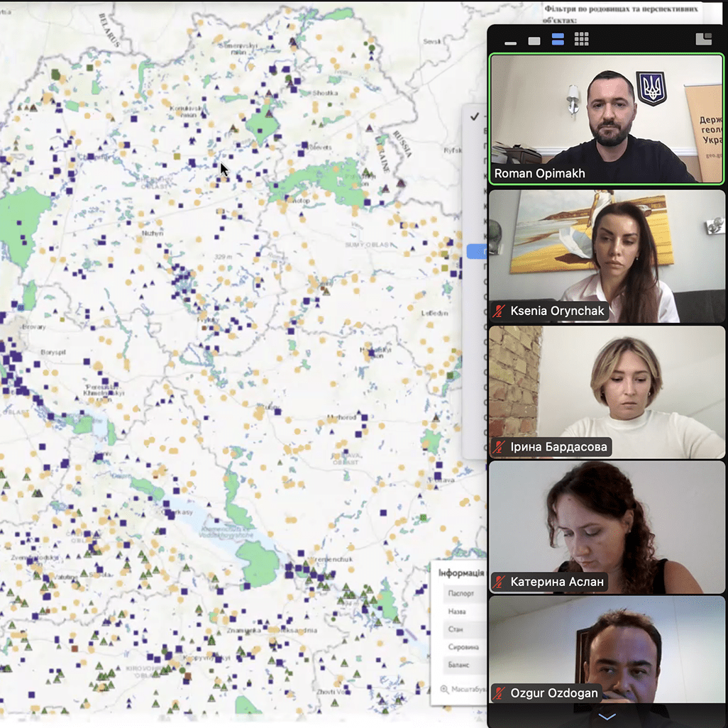The height and width of the screenshot is (728, 728).
Task: Select the blue highlighted filter option
Action: (476, 251)
